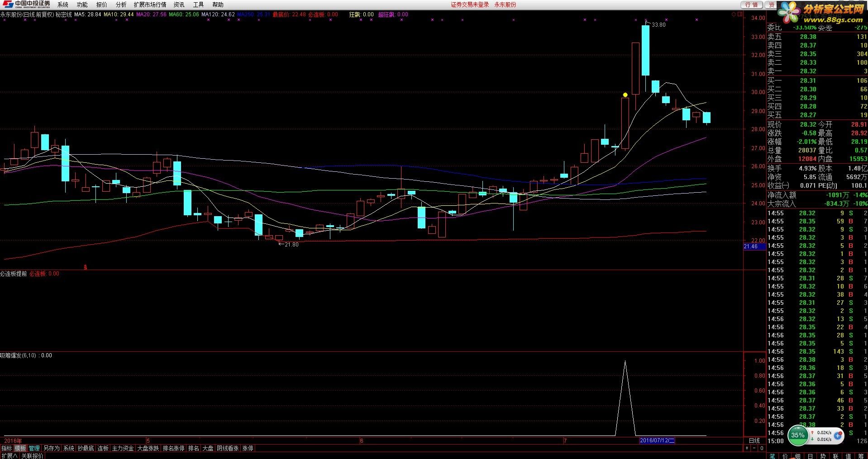Click the plus zoom-in chart button
This screenshot has height=459, width=868.
(x=747, y=448)
